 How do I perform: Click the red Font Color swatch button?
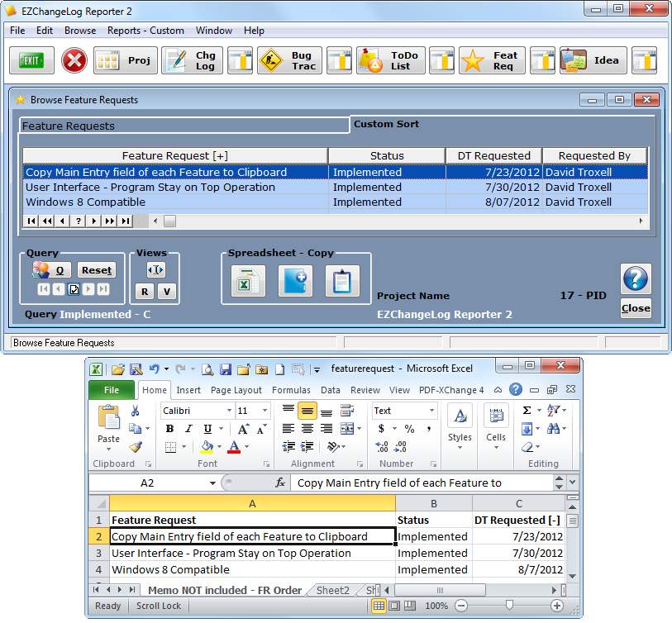click(x=234, y=447)
